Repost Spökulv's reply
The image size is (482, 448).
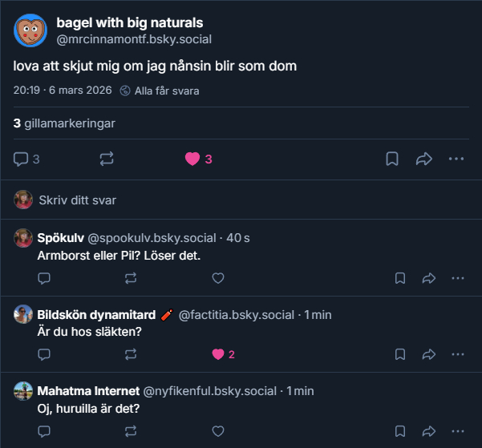(x=131, y=278)
